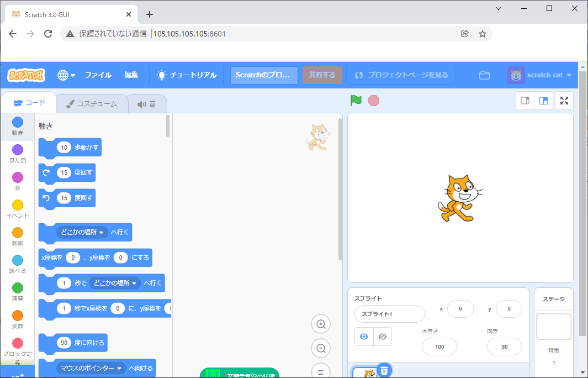Open the 編集 menu
The image size is (588, 378).
131,75
